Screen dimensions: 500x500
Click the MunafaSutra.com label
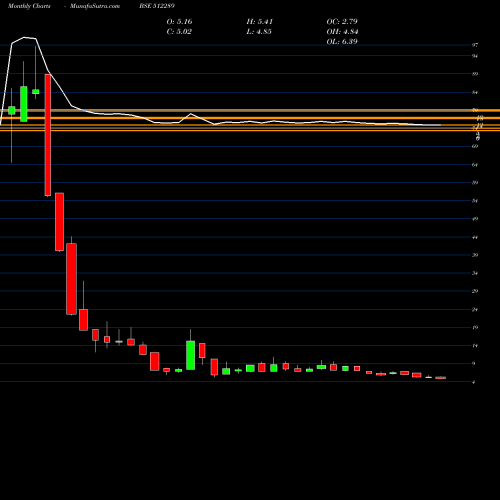coord(95,6)
